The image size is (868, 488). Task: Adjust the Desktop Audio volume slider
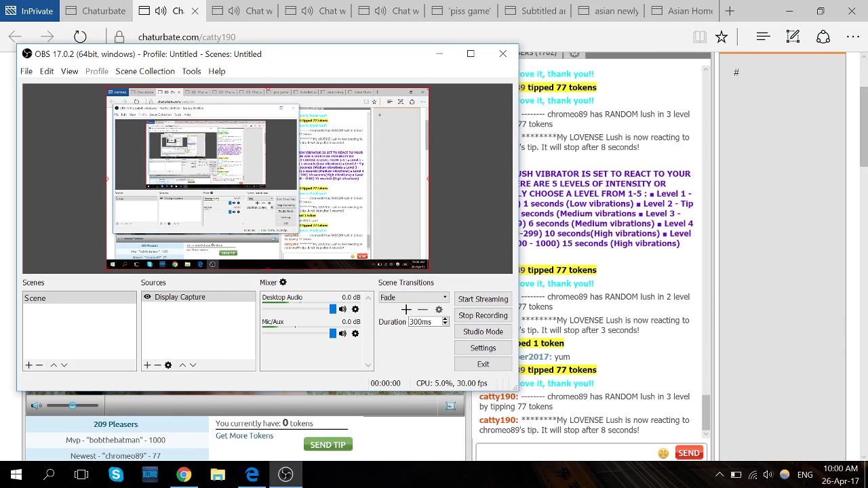332,309
